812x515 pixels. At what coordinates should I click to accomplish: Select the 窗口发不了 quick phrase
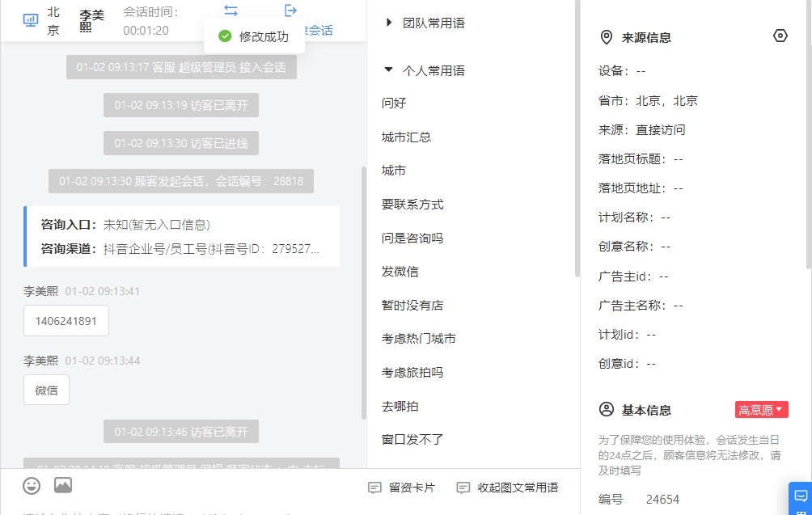click(x=412, y=440)
